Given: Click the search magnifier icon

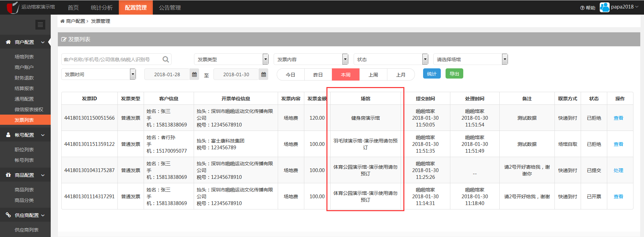Looking at the screenshot, I should [166, 60].
